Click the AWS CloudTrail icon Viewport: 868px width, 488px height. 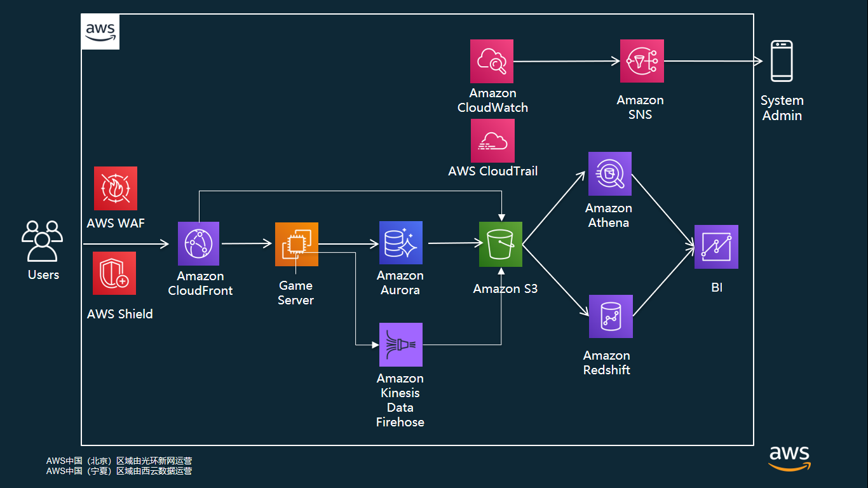pyautogui.click(x=492, y=140)
